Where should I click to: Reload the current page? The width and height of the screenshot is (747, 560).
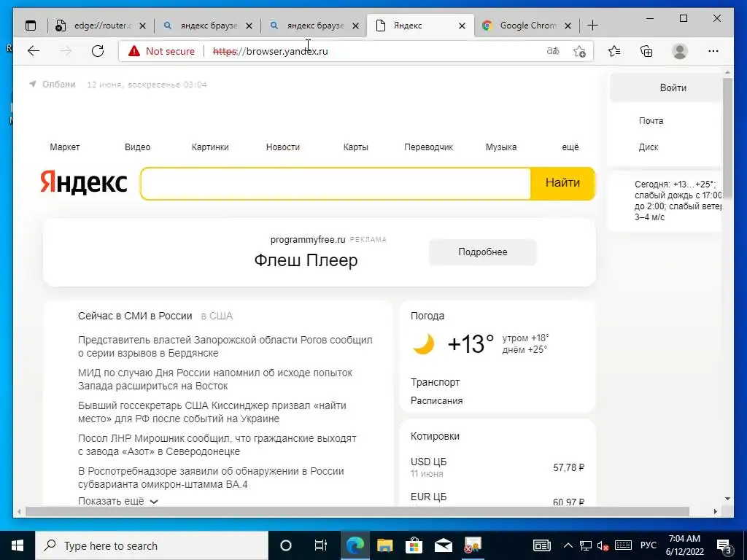98,51
